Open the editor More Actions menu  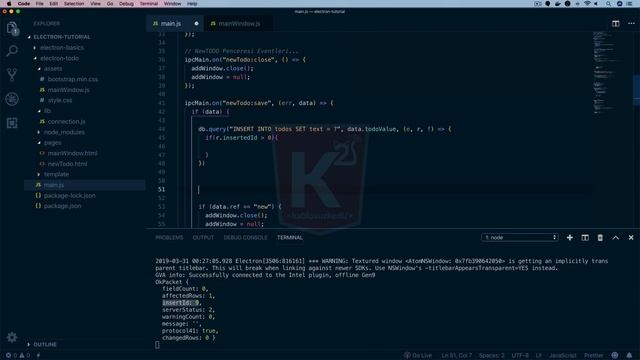point(631,24)
